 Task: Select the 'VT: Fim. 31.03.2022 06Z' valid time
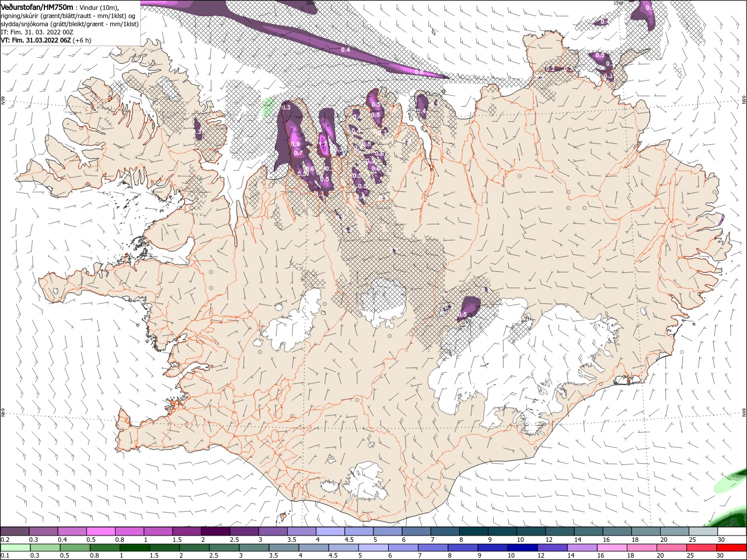36,40
